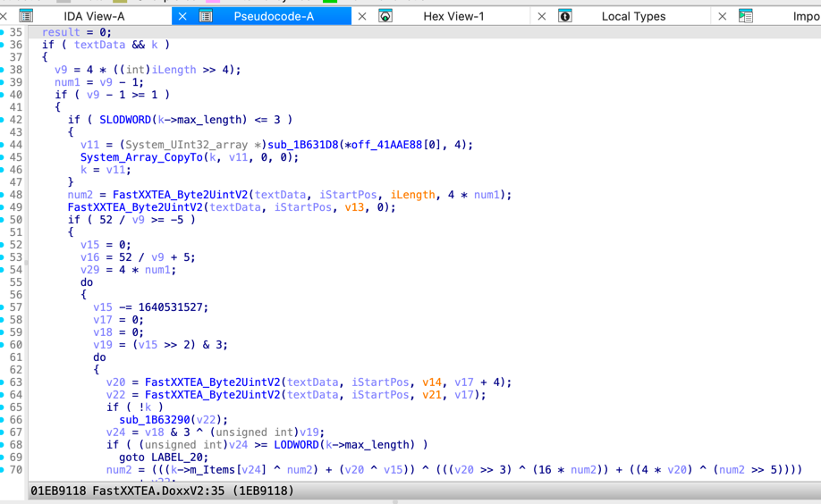Screen dimensions: 821x504
Task: Close the Hex View-1 tab
Action: (x=362, y=16)
